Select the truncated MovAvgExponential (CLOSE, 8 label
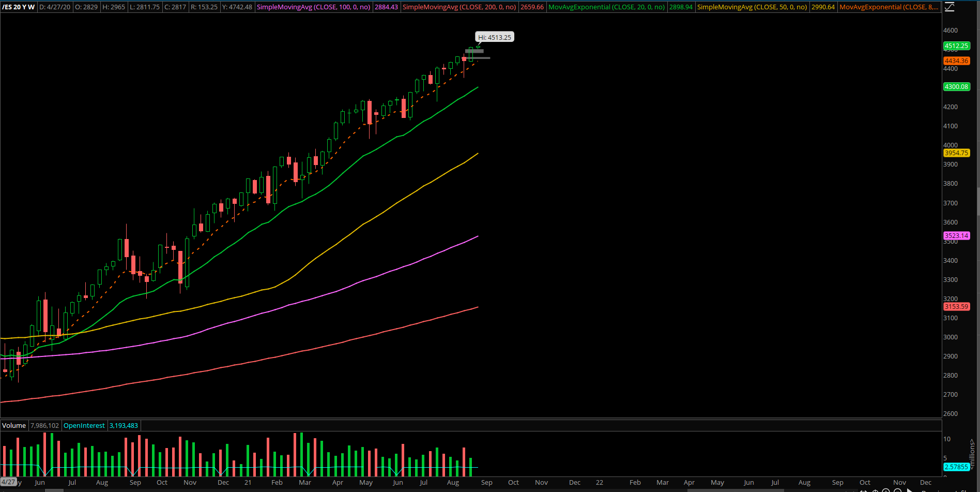980x492 pixels. coord(889,7)
